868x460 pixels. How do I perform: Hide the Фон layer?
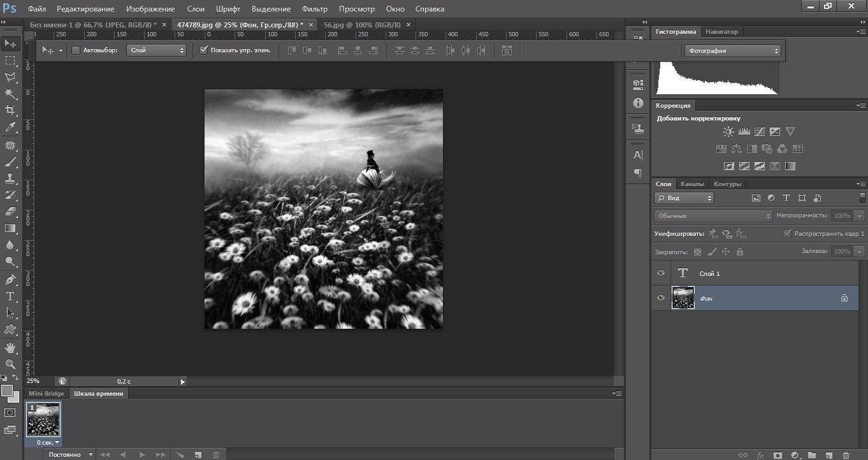(661, 298)
